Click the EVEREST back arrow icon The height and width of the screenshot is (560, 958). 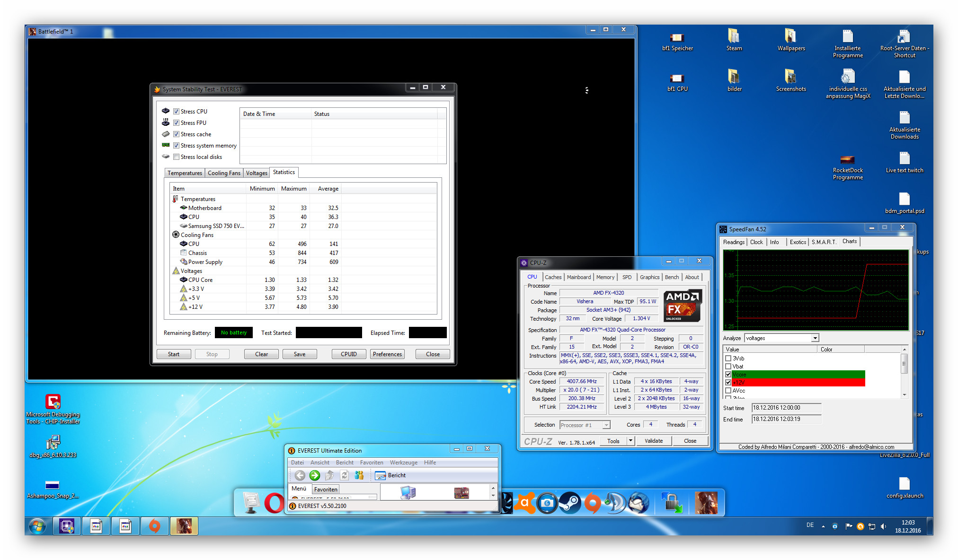click(x=300, y=475)
